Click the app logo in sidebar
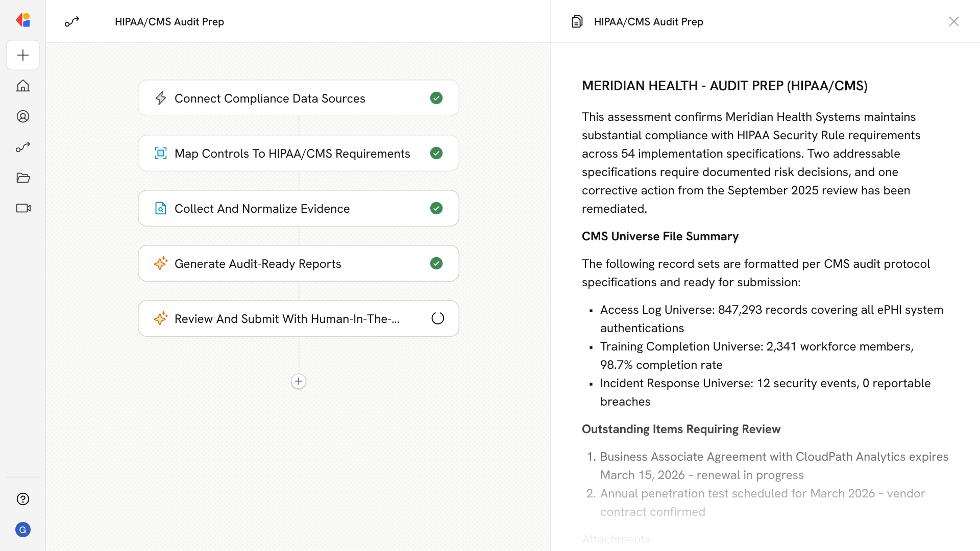980x551 pixels. pos(23,20)
